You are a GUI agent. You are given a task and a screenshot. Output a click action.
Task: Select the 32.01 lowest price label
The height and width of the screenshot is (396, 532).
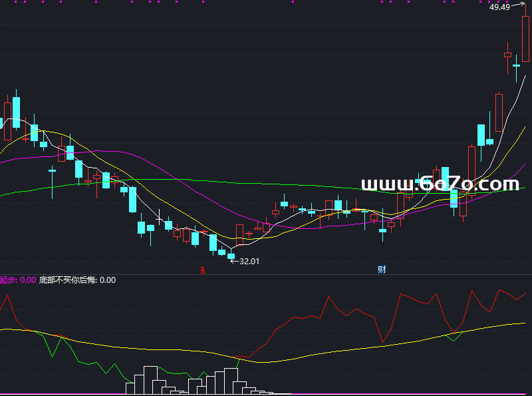point(249,261)
